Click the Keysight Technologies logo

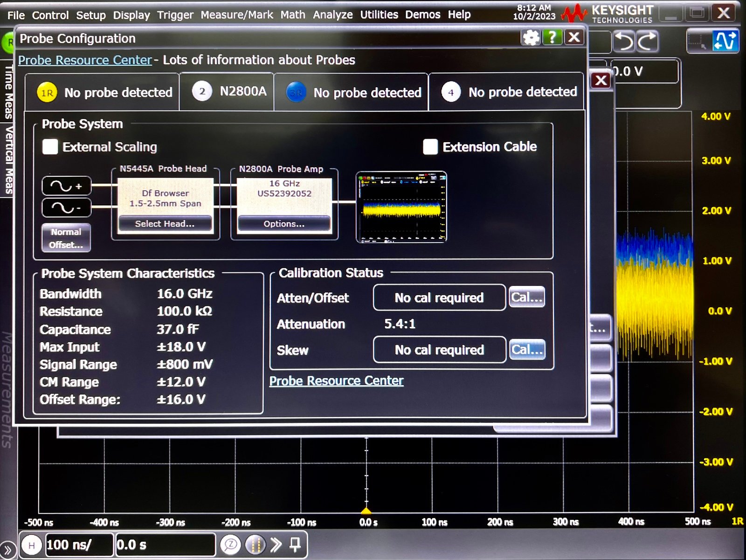tap(607, 14)
